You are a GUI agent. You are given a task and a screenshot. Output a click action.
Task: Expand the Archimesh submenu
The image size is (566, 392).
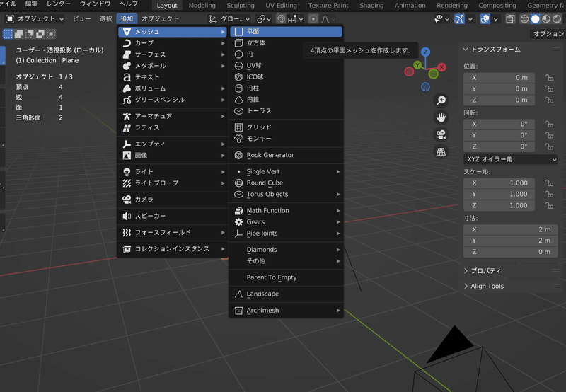coord(286,311)
